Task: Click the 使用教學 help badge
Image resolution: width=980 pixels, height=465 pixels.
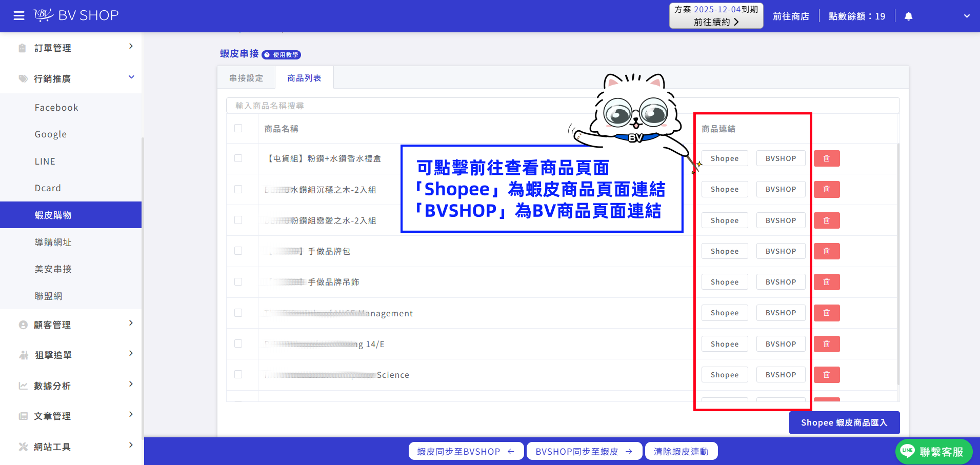Action: point(282,55)
